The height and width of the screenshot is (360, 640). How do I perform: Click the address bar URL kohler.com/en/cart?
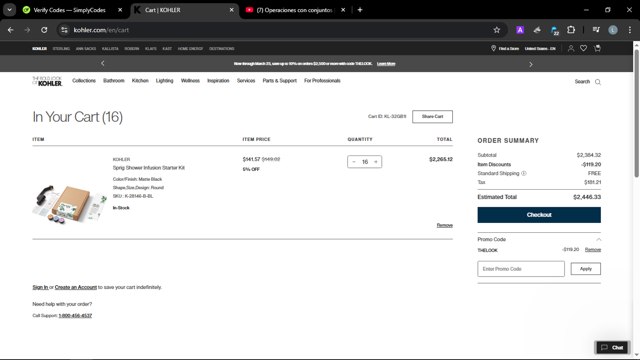[x=101, y=30]
